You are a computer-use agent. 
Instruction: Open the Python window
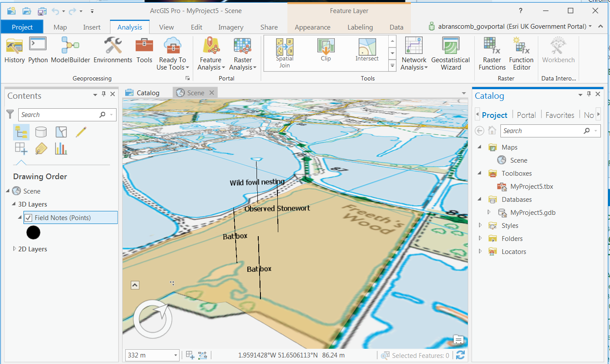click(38, 50)
